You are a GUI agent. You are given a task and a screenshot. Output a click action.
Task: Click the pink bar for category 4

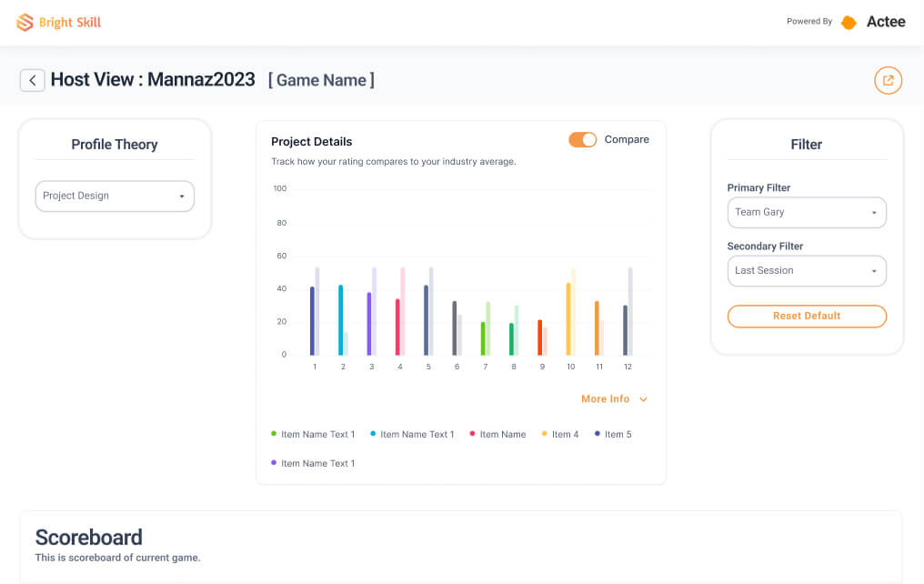397,327
